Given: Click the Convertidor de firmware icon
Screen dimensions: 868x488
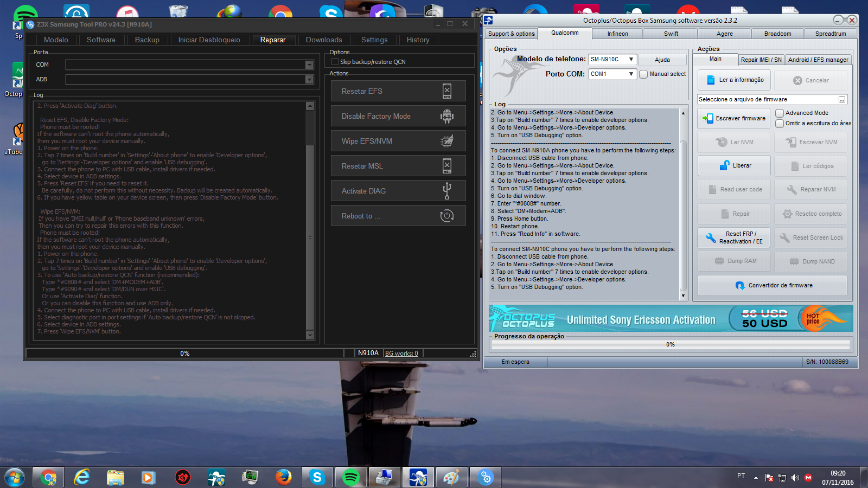Looking at the screenshot, I should (x=740, y=285).
